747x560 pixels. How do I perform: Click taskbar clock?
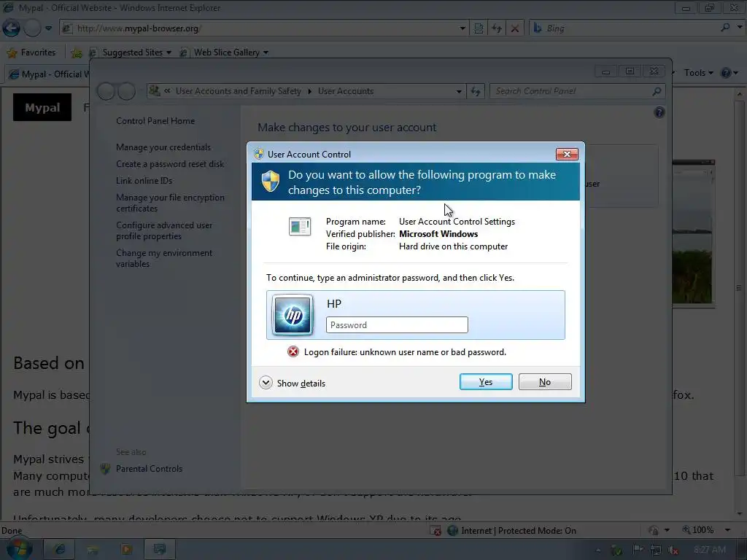point(711,550)
